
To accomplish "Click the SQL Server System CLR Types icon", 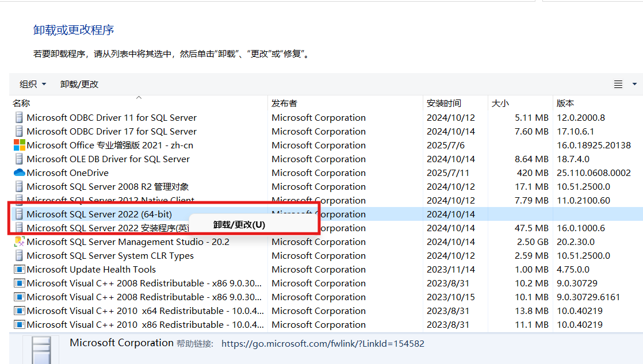I will click(x=19, y=255).
